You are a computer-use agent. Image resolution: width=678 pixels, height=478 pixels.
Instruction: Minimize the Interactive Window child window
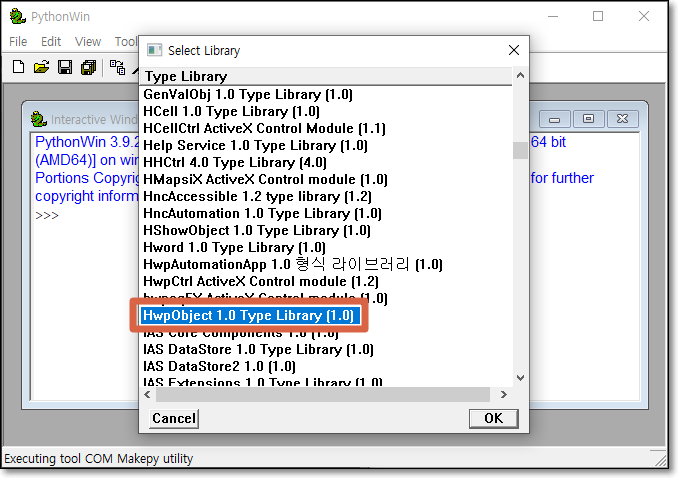[555, 119]
